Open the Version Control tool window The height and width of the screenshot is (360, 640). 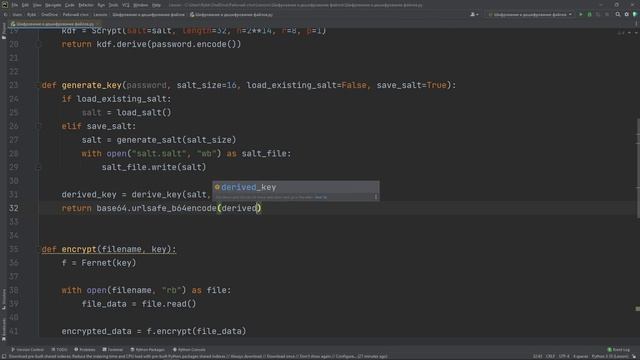click(27, 350)
